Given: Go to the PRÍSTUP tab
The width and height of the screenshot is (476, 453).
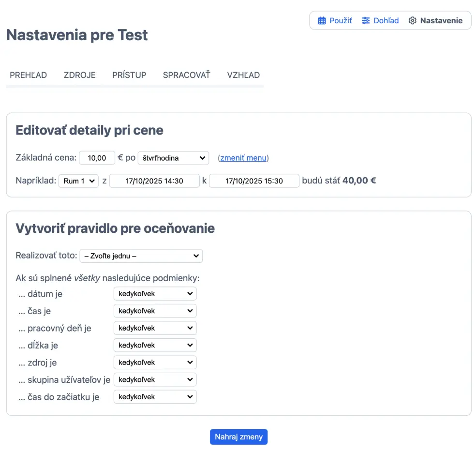Looking at the screenshot, I should (129, 75).
